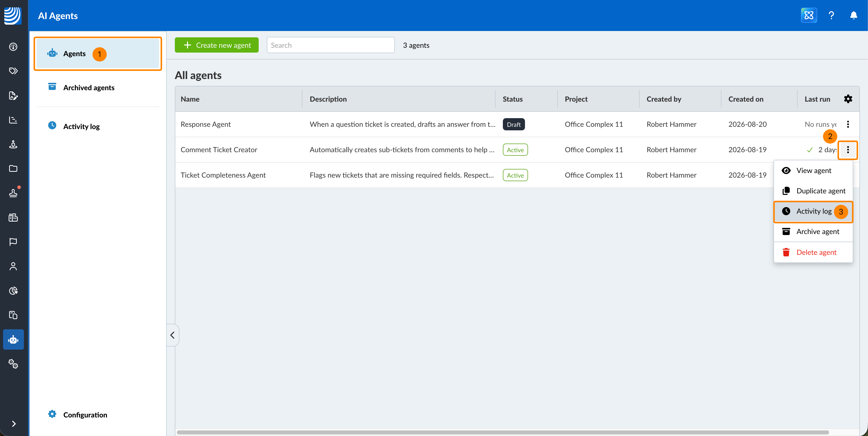Click the Draft status badge
Image resolution: width=868 pixels, height=436 pixels.
tap(514, 124)
